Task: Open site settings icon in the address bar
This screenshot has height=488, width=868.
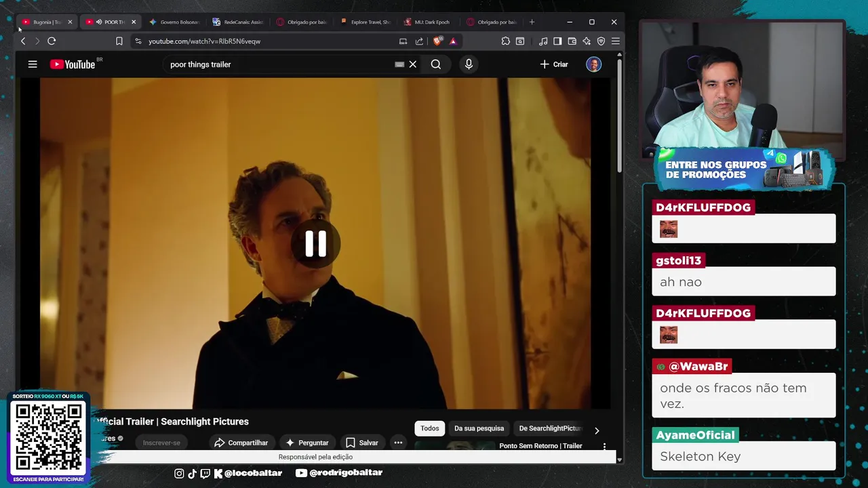Action: click(x=138, y=41)
